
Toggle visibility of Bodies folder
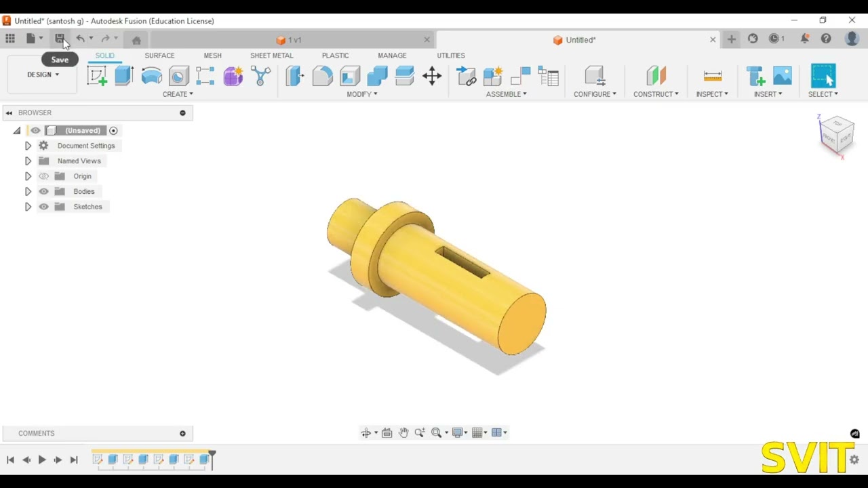click(x=44, y=192)
